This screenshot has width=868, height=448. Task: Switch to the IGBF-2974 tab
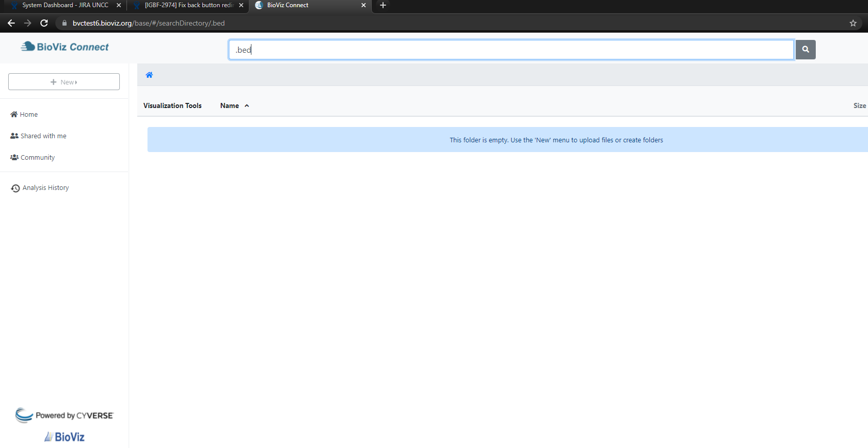[188, 5]
